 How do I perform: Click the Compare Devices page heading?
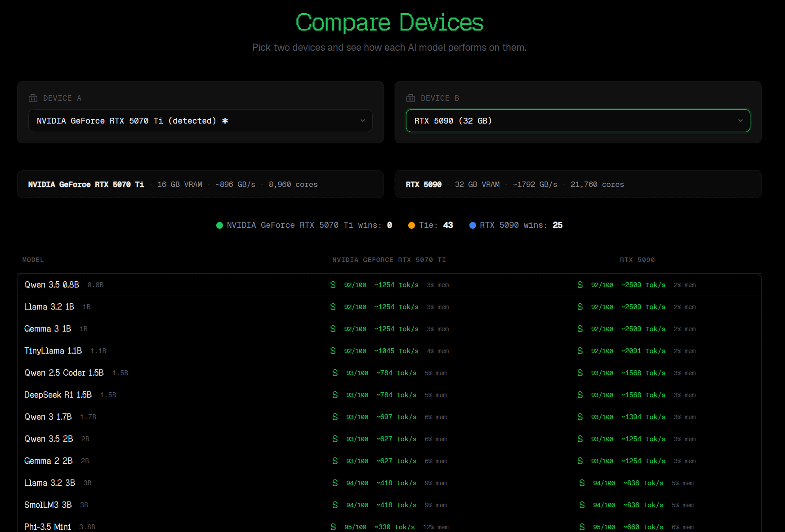(389, 22)
